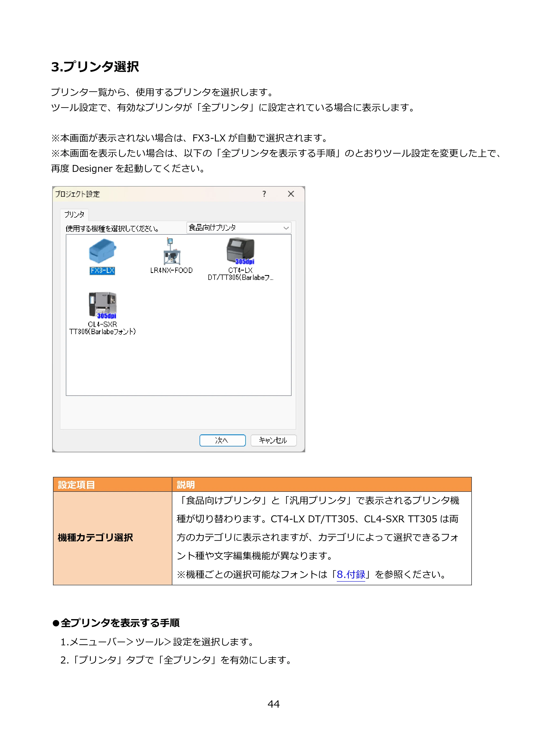
Task: Pick the CL4-SXR TT305 printer icon
Action: (102, 305)
